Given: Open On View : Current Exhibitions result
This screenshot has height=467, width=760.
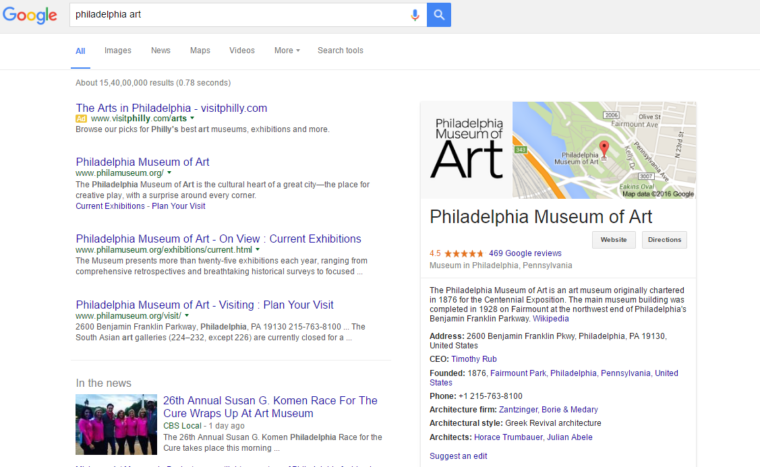Looking at the screenshot, I should coord(219,239).
